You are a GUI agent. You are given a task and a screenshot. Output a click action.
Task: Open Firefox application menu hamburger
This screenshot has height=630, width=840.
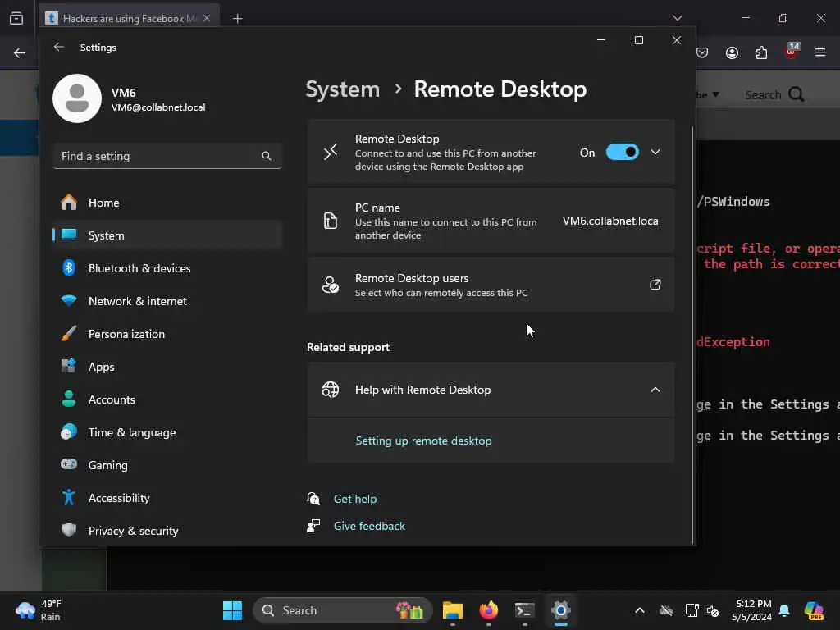(819, 52)
